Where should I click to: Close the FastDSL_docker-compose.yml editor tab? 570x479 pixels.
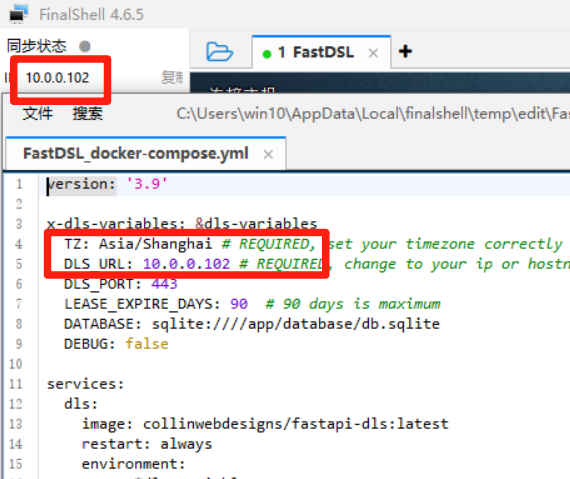[268, 154]
